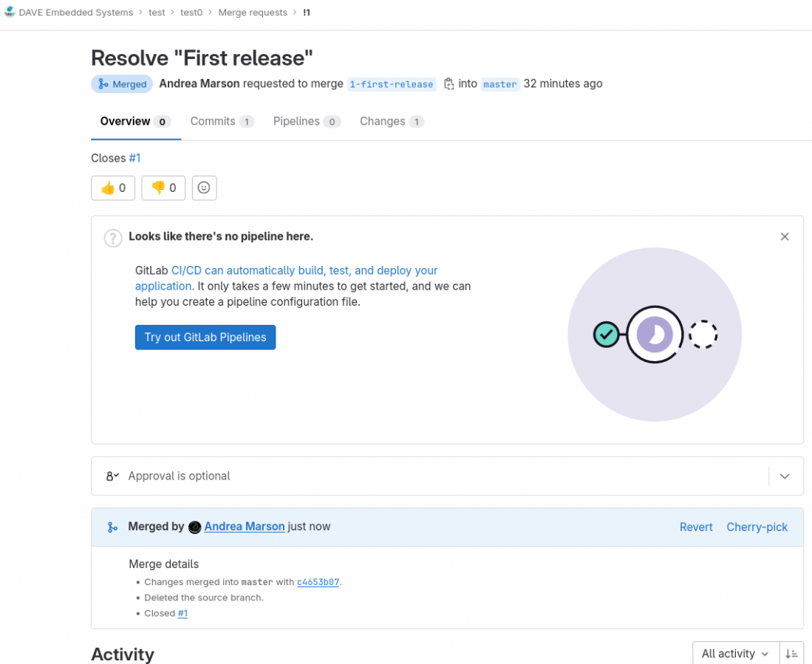812x664 pixels.
Task: Click the DAVE Embedded Systems group avatar icon
Action: pos(10,13)
